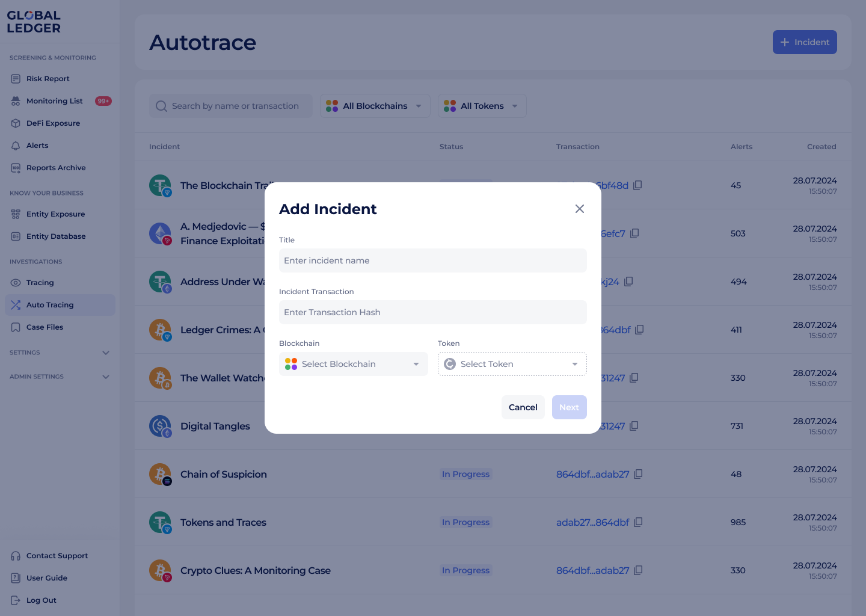Switch to the Auto Tracing tab
The width and height of the screenshot is (866, 616).
point(50,304)
